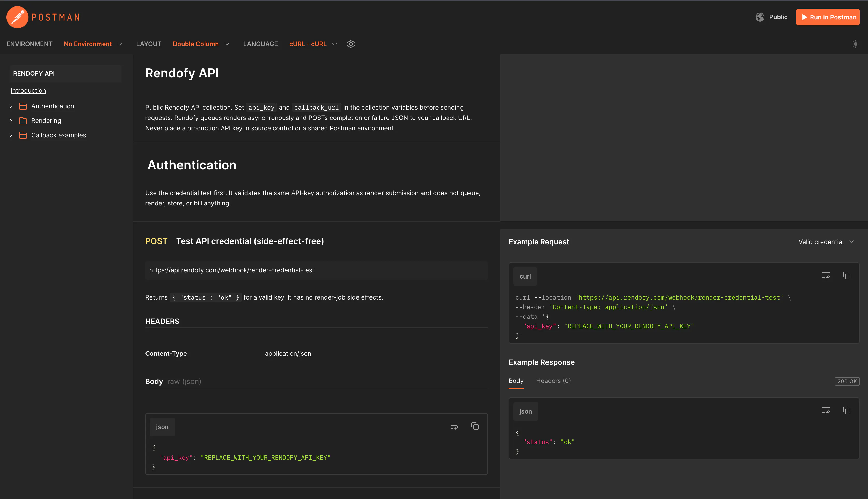Click the Body raw (json) heading
This screenshot has width=868, height=499.
173,382
